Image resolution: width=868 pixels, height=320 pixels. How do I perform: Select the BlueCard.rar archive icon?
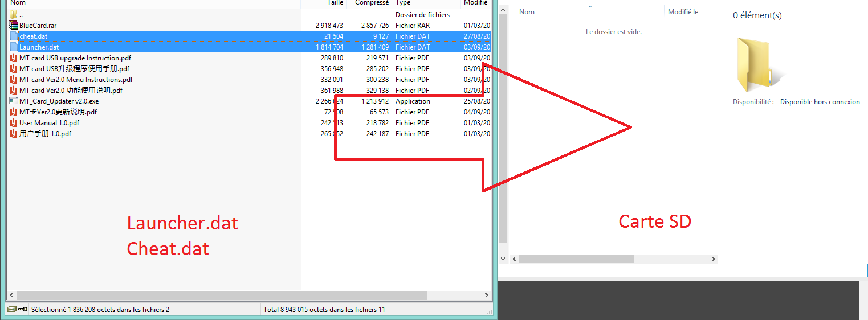[14, 26]
